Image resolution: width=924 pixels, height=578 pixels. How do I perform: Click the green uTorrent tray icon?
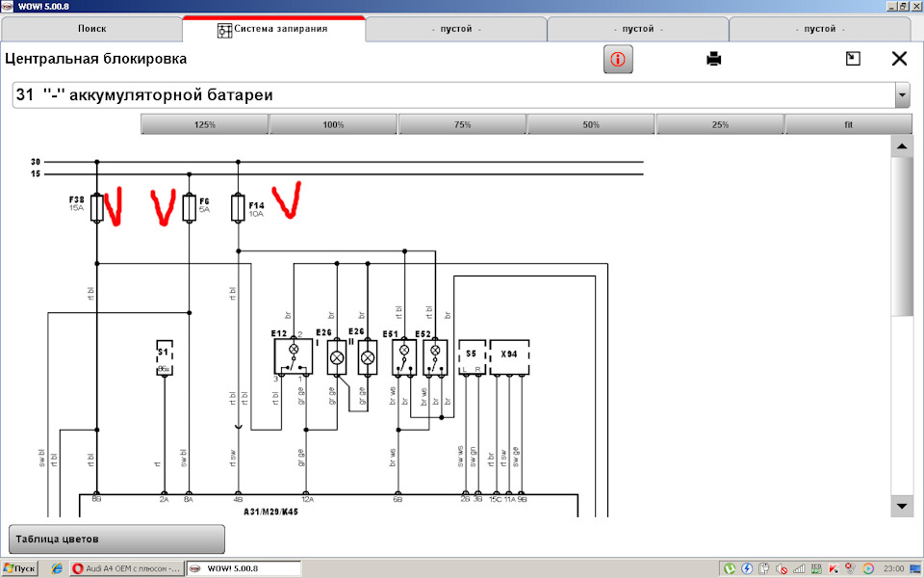[x=731, y=568]
